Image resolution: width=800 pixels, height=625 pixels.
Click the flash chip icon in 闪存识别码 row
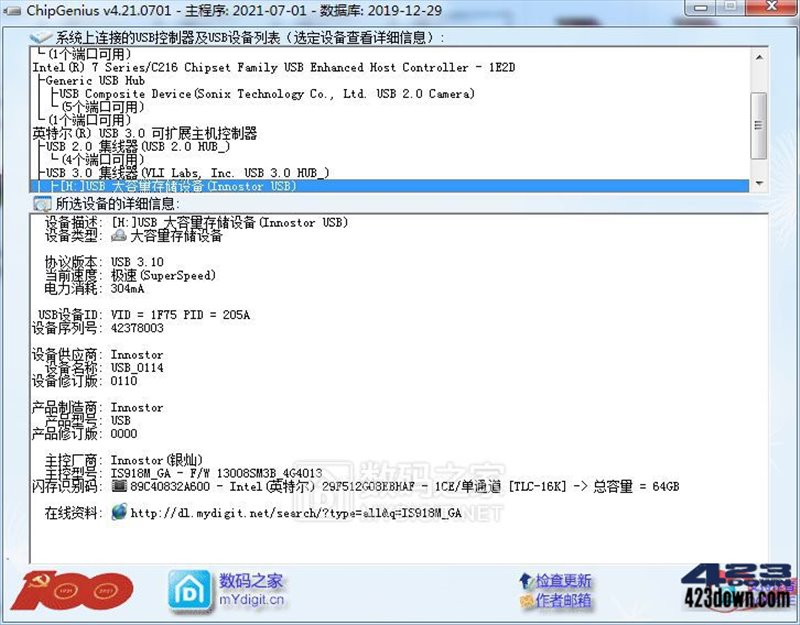click(x=121, y=487)
